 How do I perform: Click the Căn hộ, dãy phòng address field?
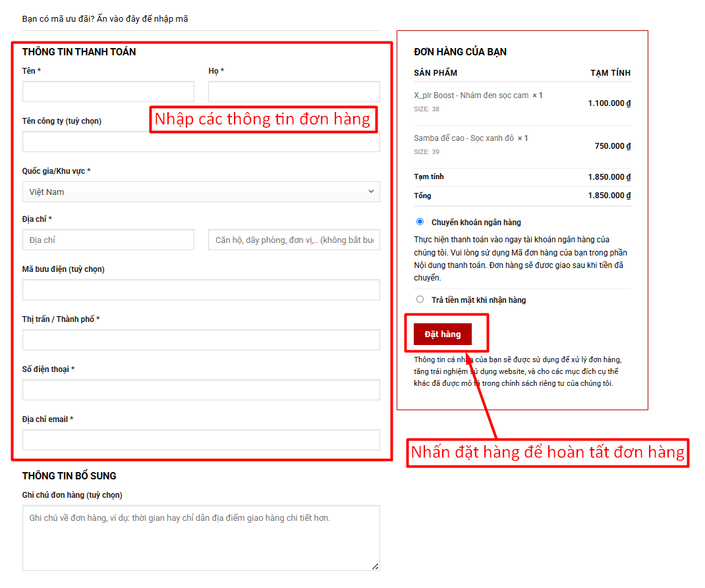pyautogui.click(x=294, y=240)
